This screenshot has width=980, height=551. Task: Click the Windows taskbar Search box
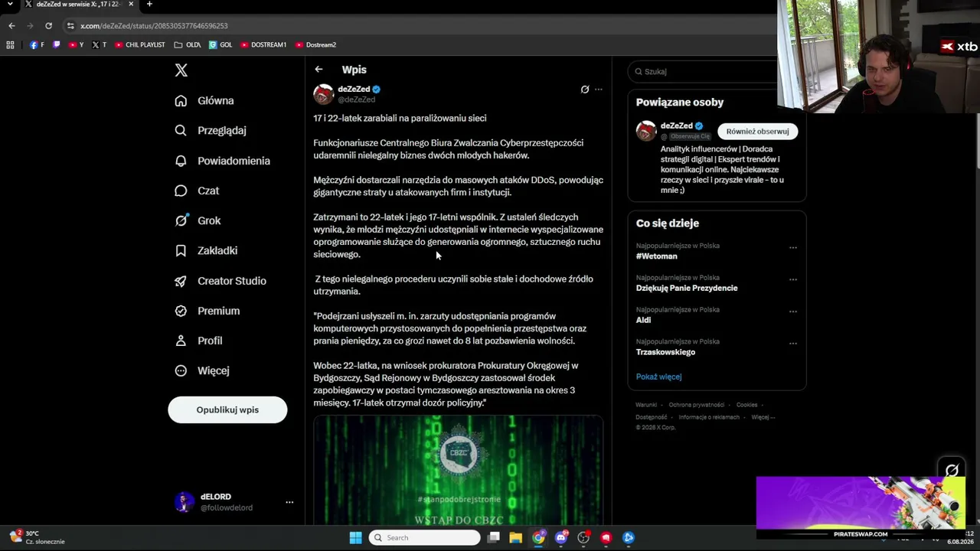click(425, 537)
